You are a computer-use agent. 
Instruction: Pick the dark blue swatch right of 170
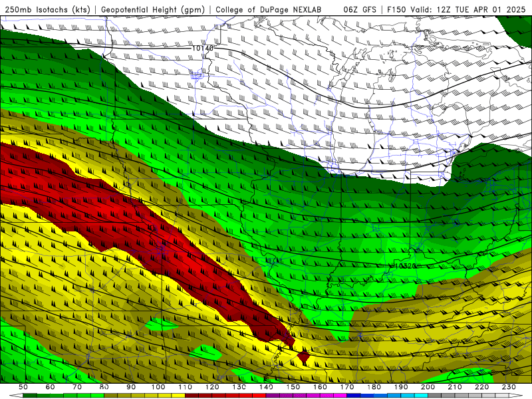pyautogui.click(x=354, y=396)
